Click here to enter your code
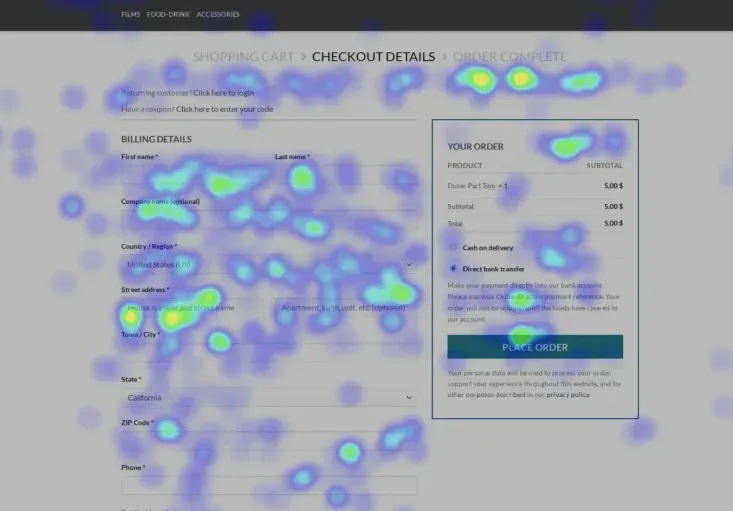This screenshot has width=733, height=511. click(224, 109)
